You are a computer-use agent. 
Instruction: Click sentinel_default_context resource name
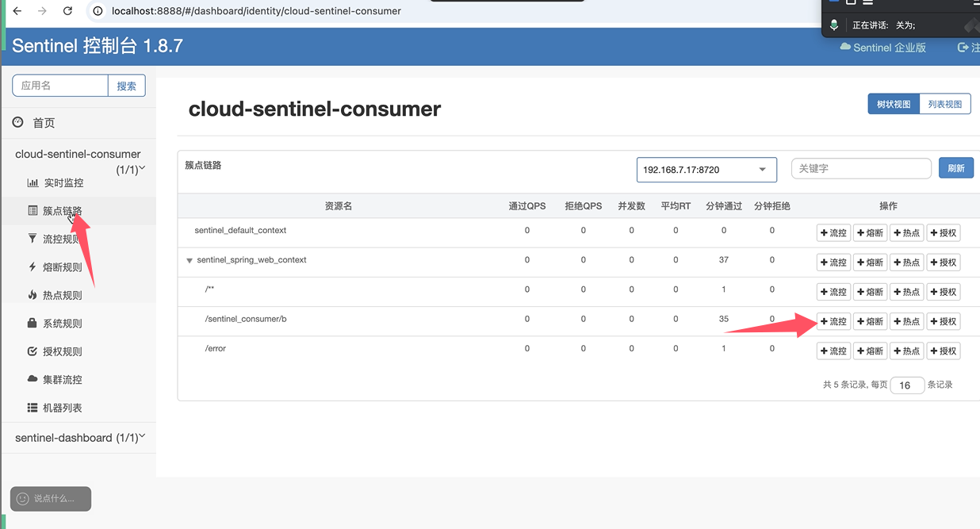(240, 230)
